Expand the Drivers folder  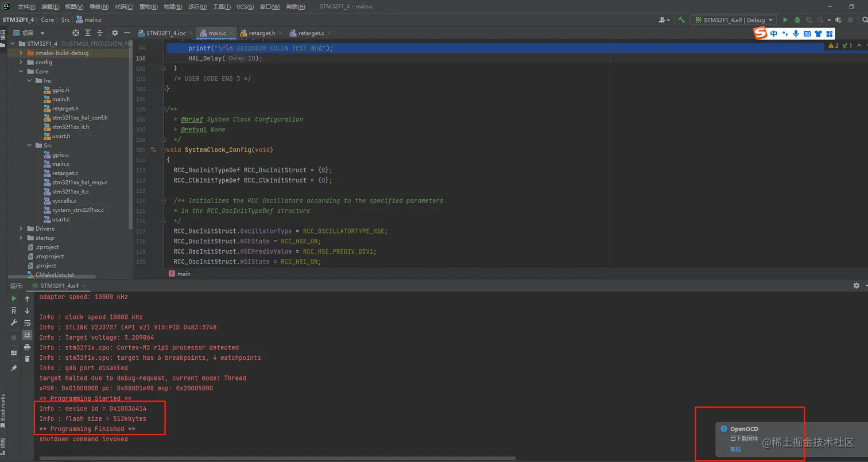pyautogui.click(x=21, y=228)
